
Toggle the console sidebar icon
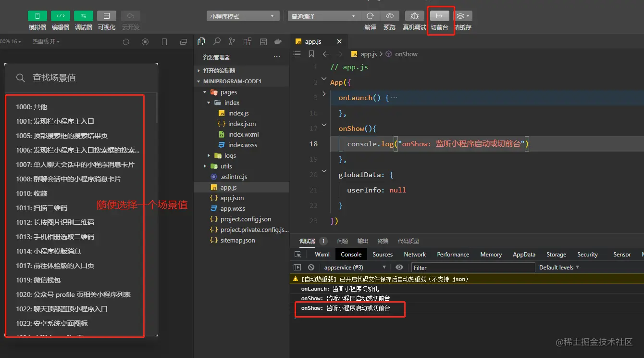297,267
